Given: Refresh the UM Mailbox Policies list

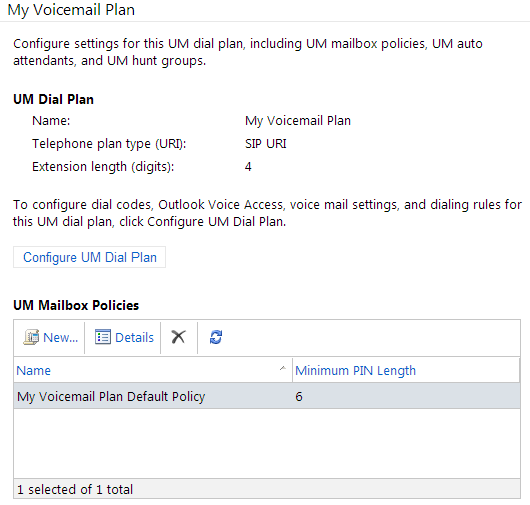Looking at the screenshot, I should pyautogui.click(x=216, y=337).
